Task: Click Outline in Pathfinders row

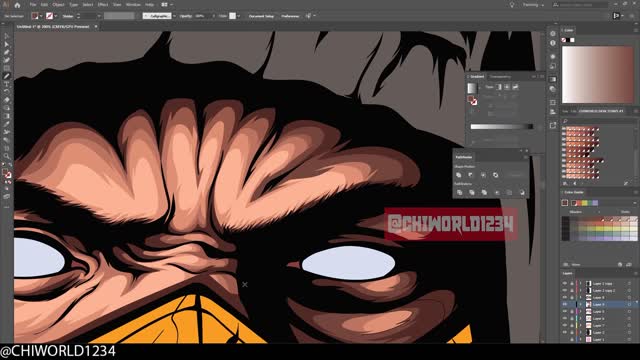Action: (x=509, y=192)
